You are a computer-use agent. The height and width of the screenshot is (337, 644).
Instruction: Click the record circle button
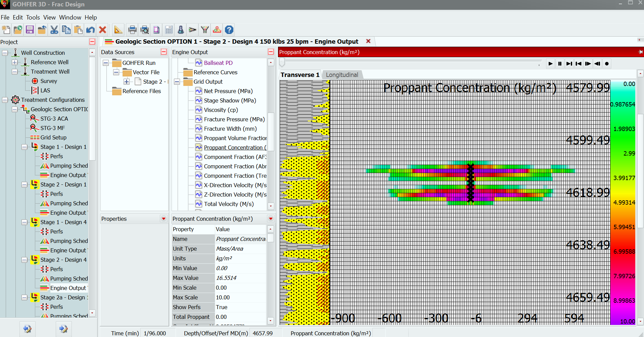point(607,64)
